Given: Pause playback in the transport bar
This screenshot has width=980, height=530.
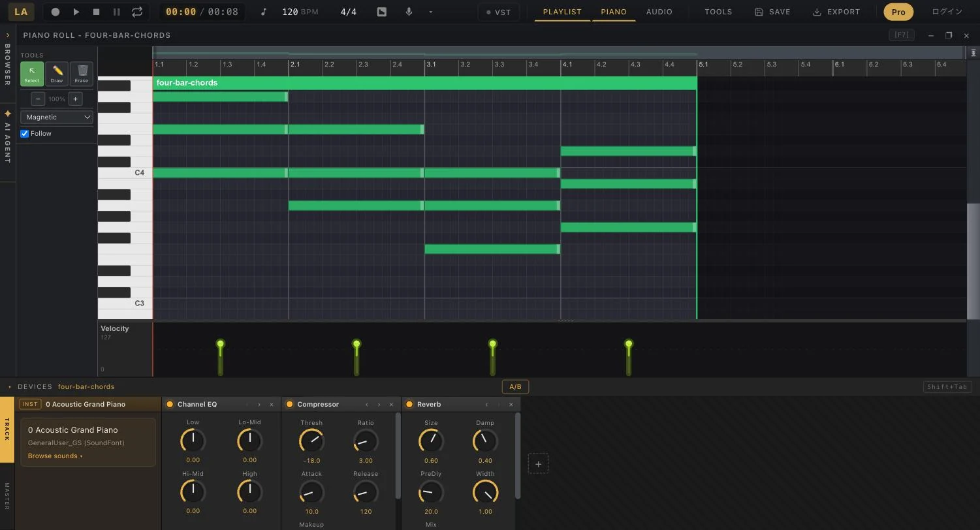Looking at the screenshot, I should [x=116, y=12].
